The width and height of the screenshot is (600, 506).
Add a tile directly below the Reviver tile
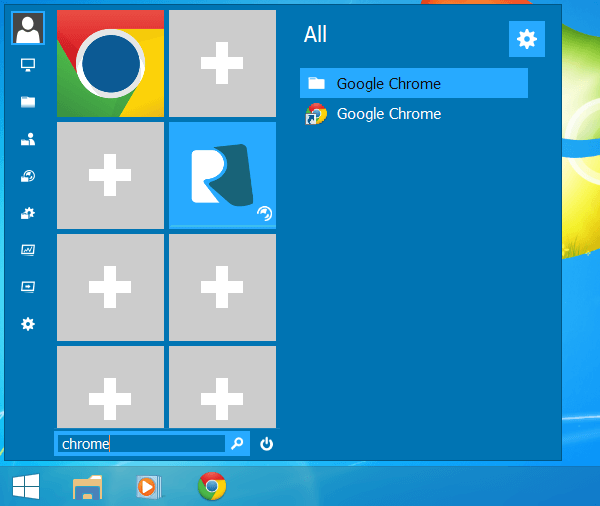pos(222,287)
